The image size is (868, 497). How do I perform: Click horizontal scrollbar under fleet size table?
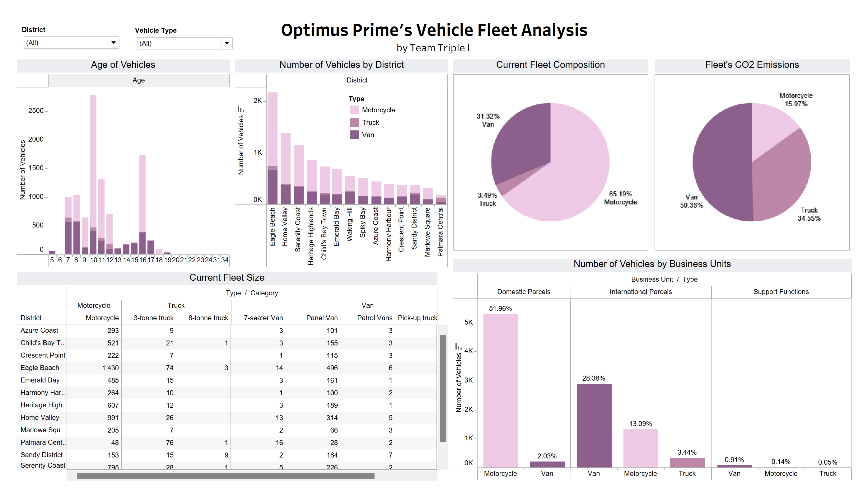coord(226,476)
